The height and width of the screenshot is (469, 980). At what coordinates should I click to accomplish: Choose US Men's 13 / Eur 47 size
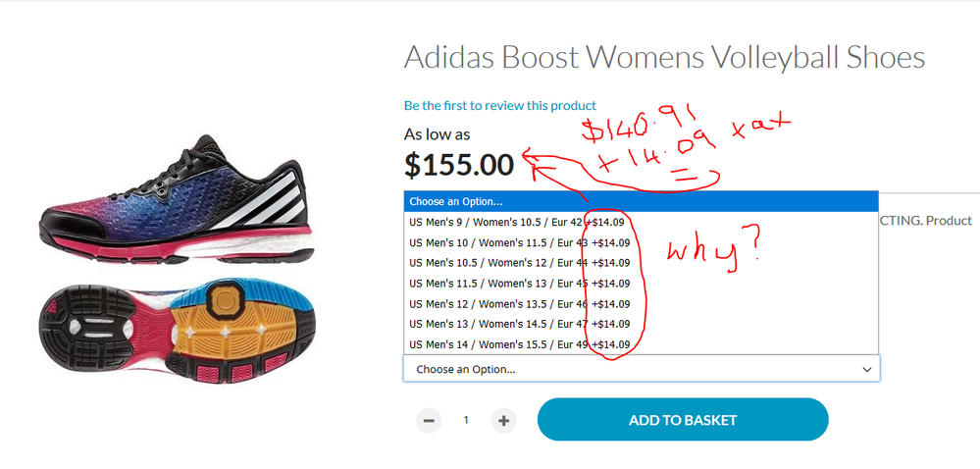(x=642, y=324)
